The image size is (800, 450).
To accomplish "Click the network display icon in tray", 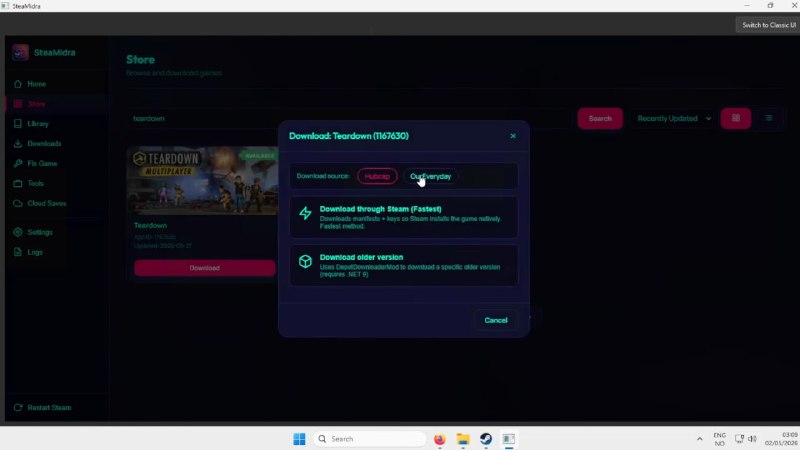I will 739,439.
